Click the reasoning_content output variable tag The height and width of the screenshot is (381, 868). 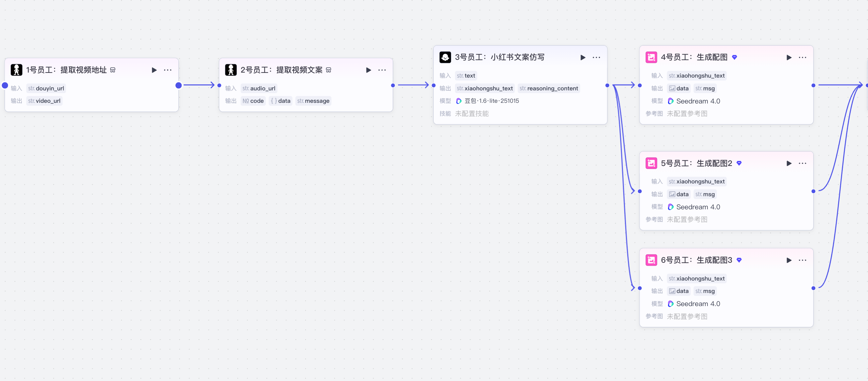tap(549, 88)
